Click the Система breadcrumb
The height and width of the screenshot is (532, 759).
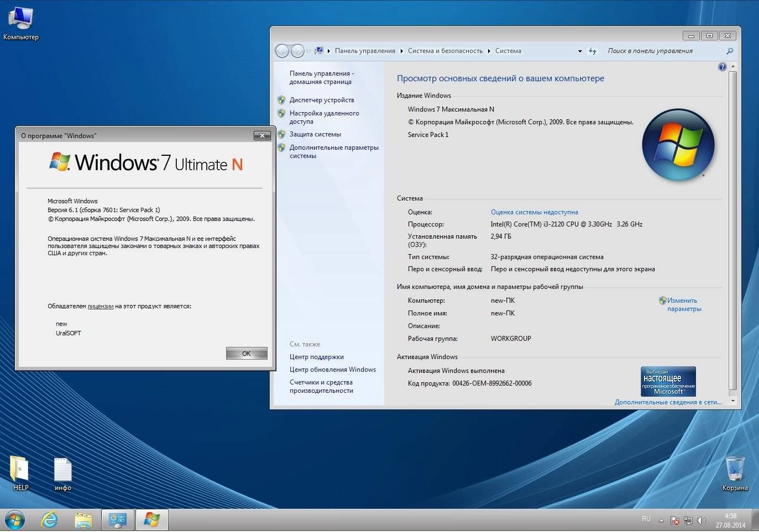click(508, 51)
